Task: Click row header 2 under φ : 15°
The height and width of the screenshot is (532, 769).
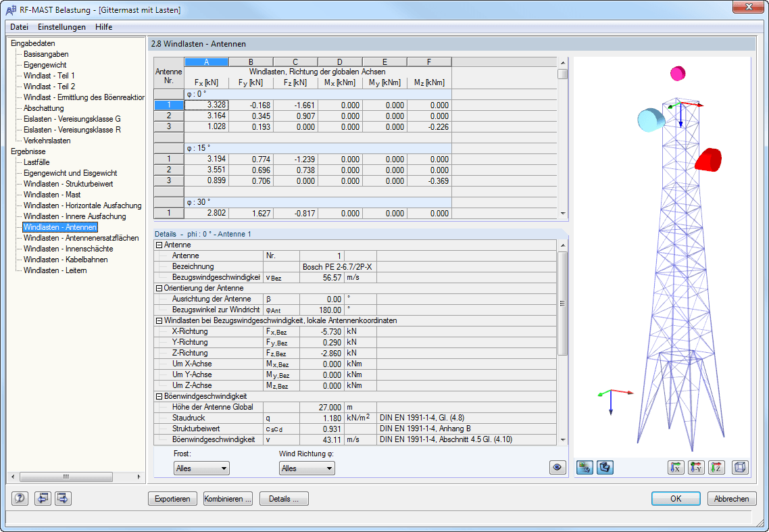Action: tap(169, 170)
